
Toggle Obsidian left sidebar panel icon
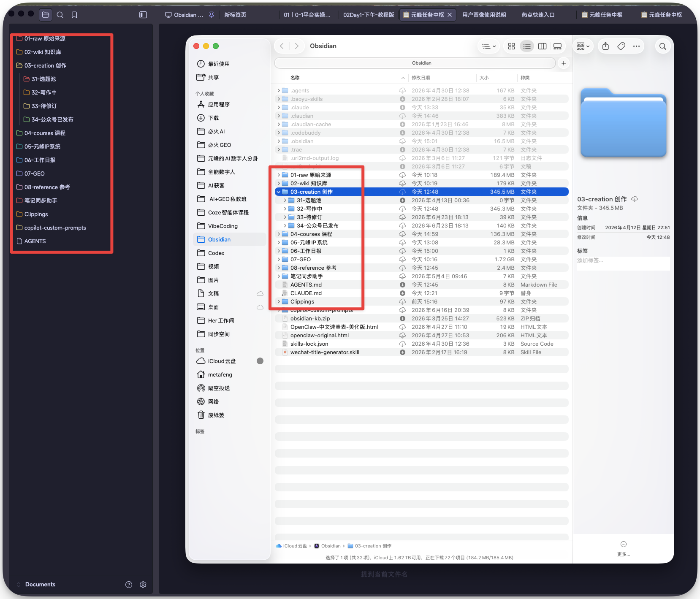coord(143,15)
